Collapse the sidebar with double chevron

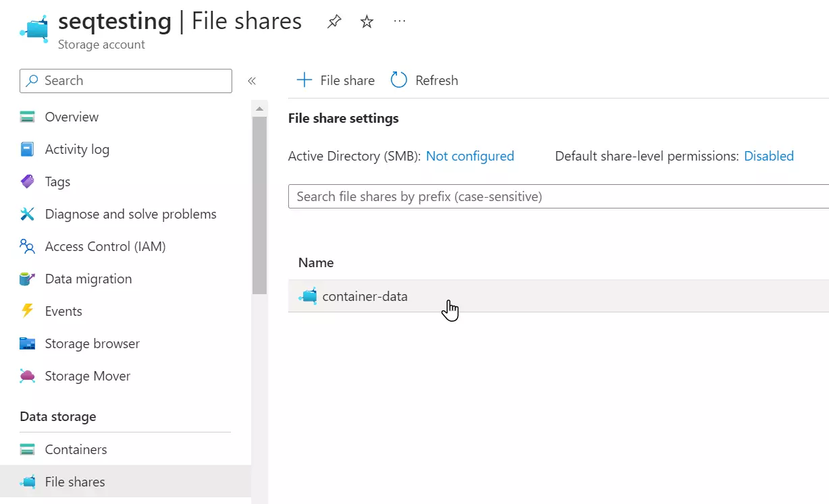(252, 81)
